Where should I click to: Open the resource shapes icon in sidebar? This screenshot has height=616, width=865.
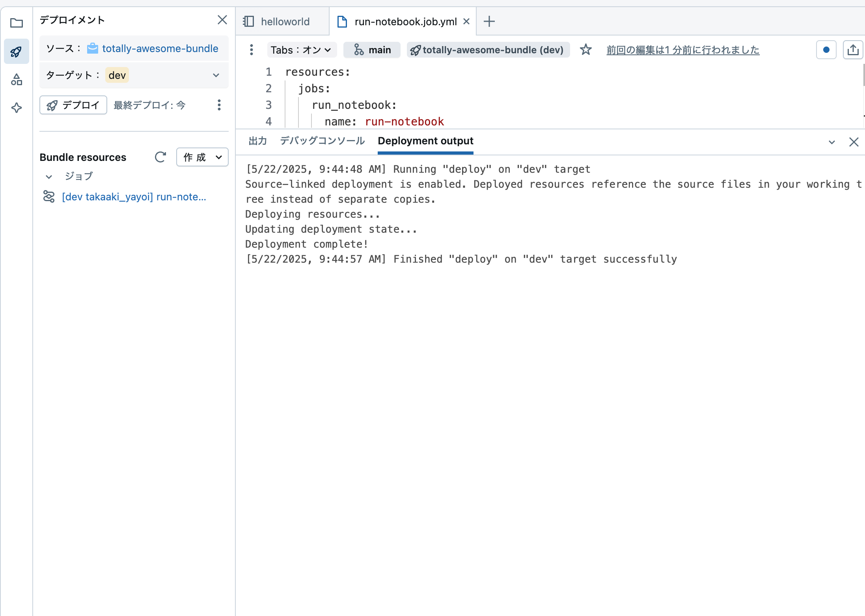(x=17, y=79)
